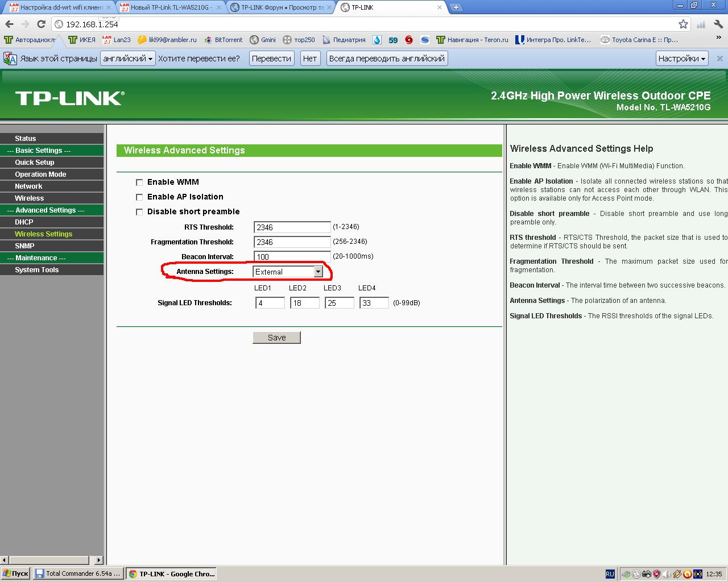Viewport: 728px width, 582px height.
Task: Save the wireless advanced settings
Action: click(x=276, y=338)
